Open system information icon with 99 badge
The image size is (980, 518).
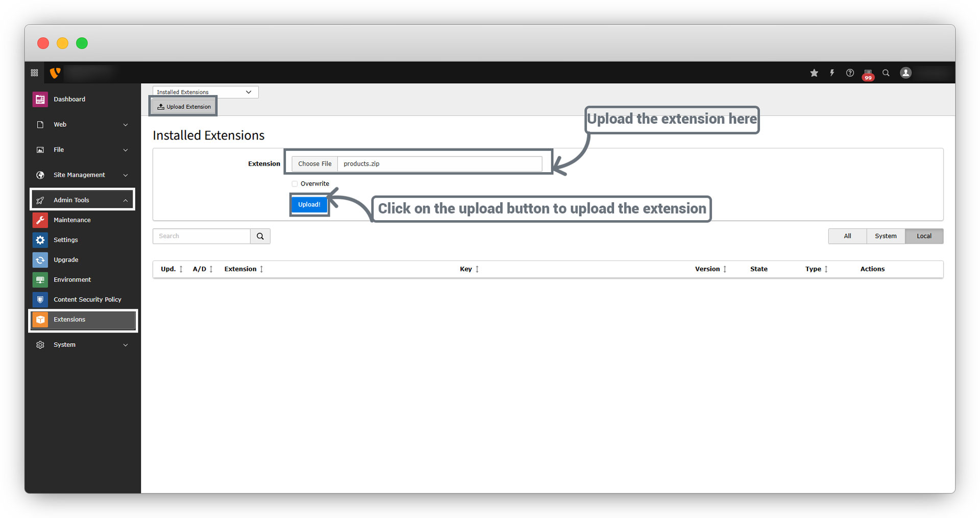click(868, 74)
